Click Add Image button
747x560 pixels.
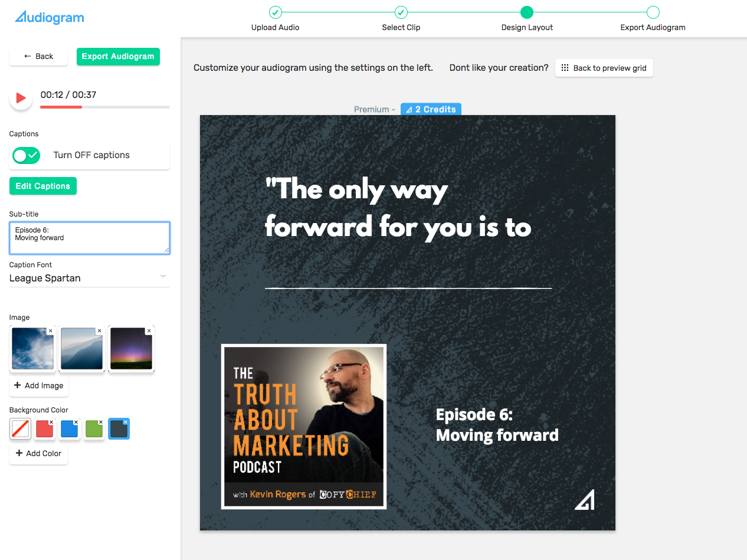(x=38, y=385)
